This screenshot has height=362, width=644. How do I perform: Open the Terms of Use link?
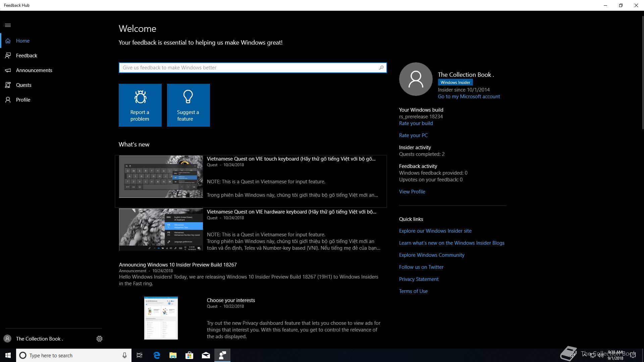[413, 291]
